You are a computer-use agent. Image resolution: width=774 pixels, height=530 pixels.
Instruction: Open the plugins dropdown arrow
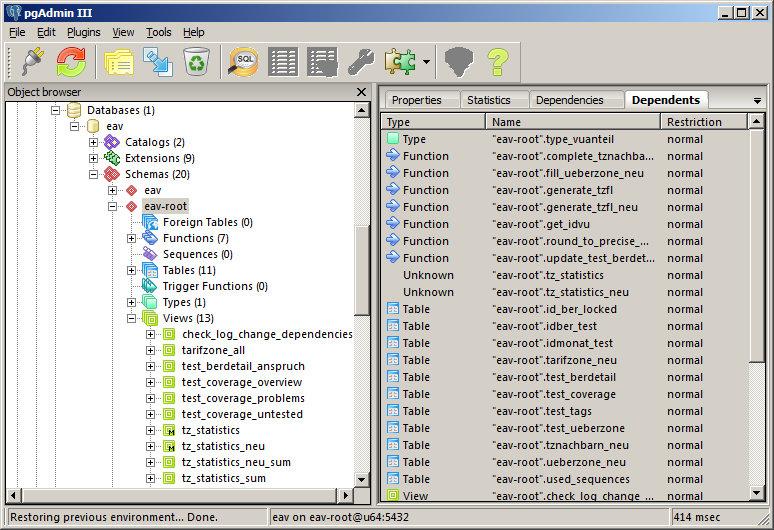pyautogui.click(x=426, y=62)
